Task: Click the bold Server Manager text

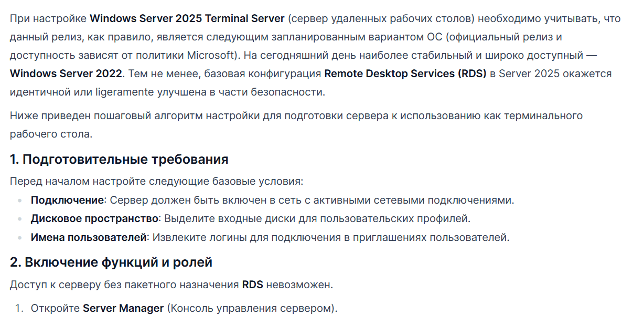Action: [x=123, y=308]
